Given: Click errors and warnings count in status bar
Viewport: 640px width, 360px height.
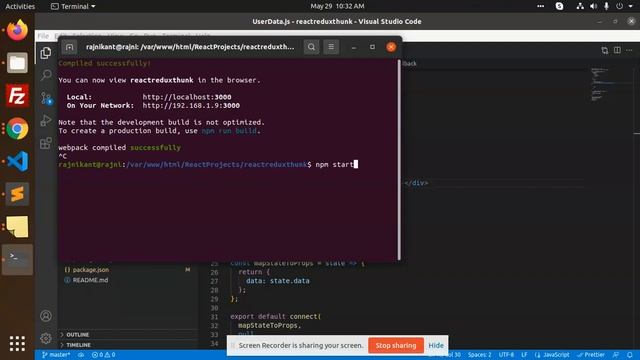Looking at the screenshot, I should coord(104,355).
